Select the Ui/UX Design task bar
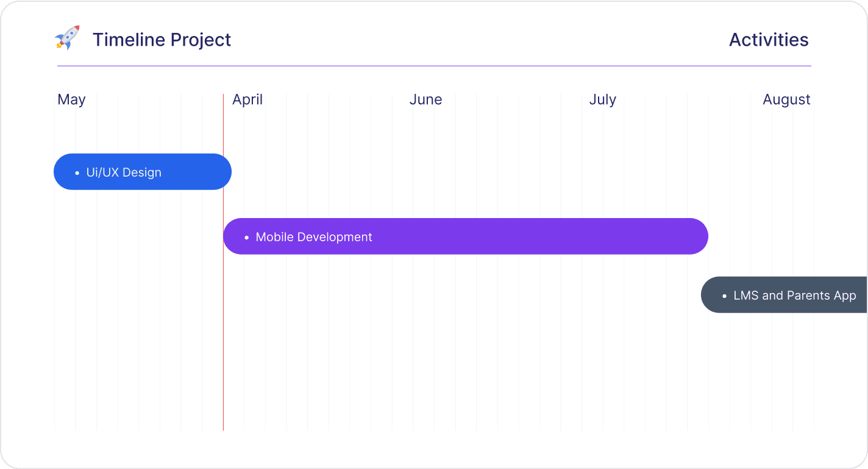Image resolution: width=868 pixels, height=469 pixels. coord(143,172)
